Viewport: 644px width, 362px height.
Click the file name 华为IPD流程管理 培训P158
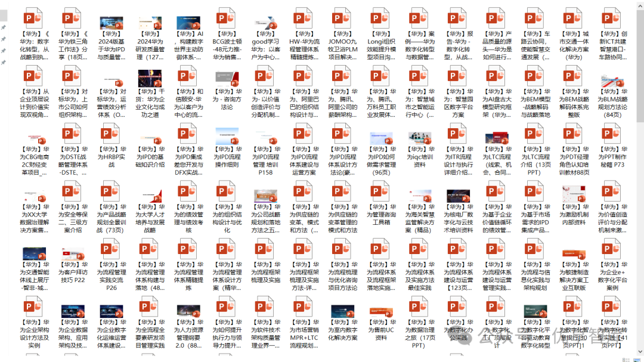click(x=265, y=160)
